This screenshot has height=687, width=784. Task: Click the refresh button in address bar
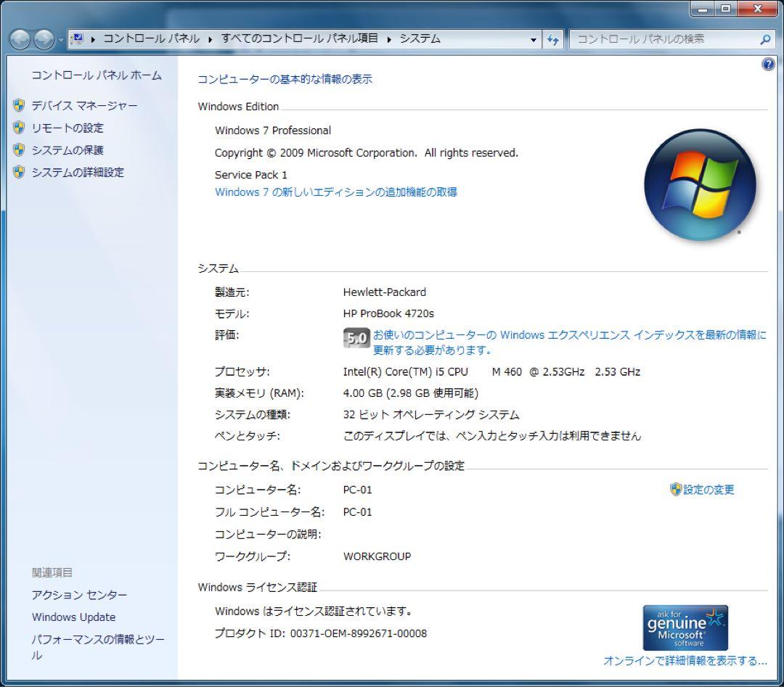553,39
